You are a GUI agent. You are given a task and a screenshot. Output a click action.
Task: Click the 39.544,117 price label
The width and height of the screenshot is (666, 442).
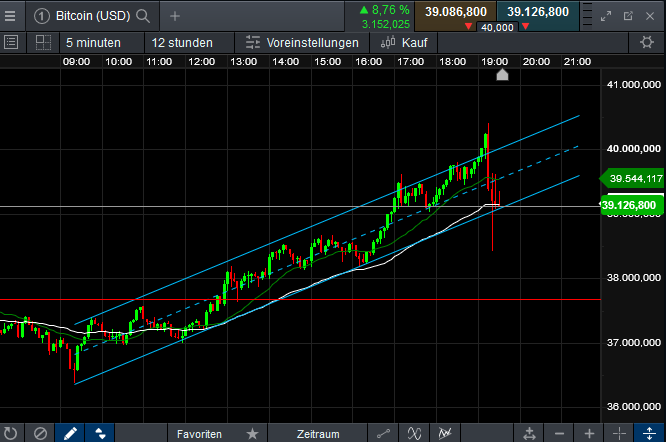[632, 179]
